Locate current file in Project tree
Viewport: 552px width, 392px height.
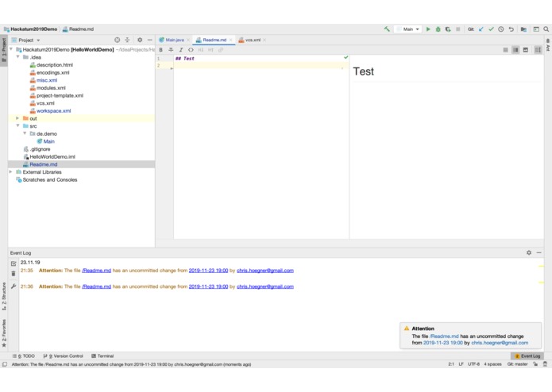118,40
